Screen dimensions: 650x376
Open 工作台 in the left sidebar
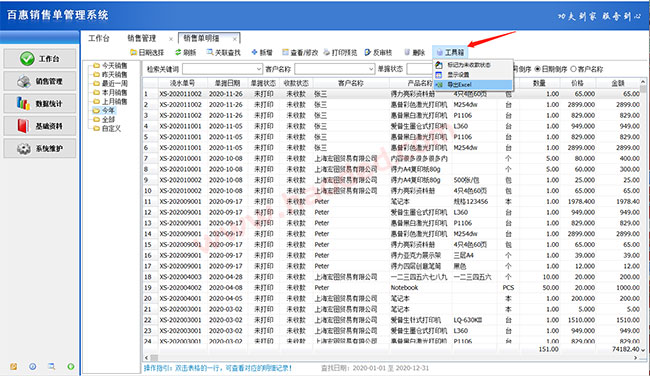coord(40,59)
